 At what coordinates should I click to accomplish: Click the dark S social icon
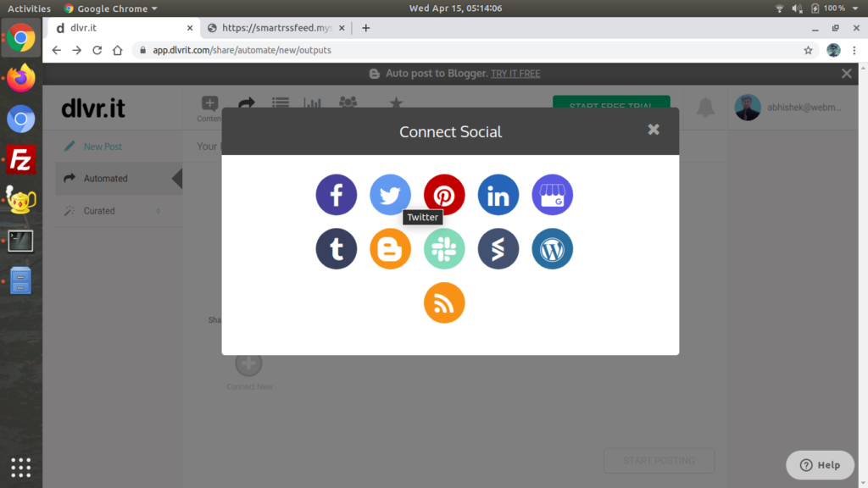pyautogui.click(x=498, y=249)
